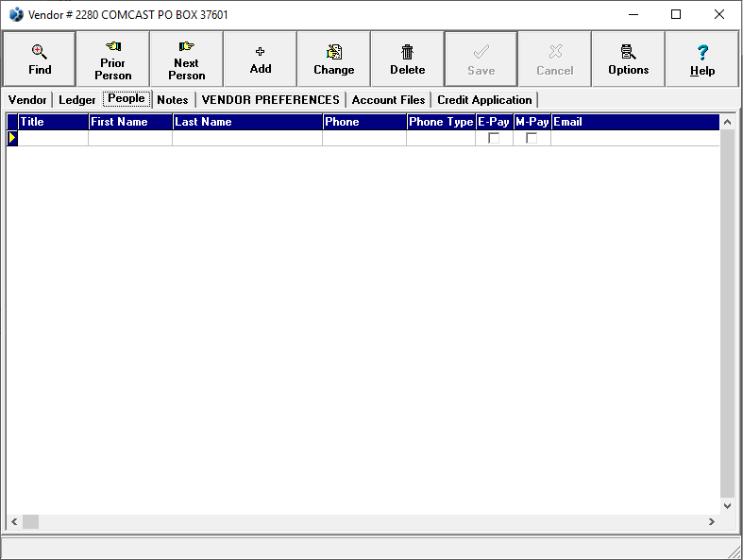Open the Account Files tab
Screen dimensions: 743x560
click(x=388, y=100)
